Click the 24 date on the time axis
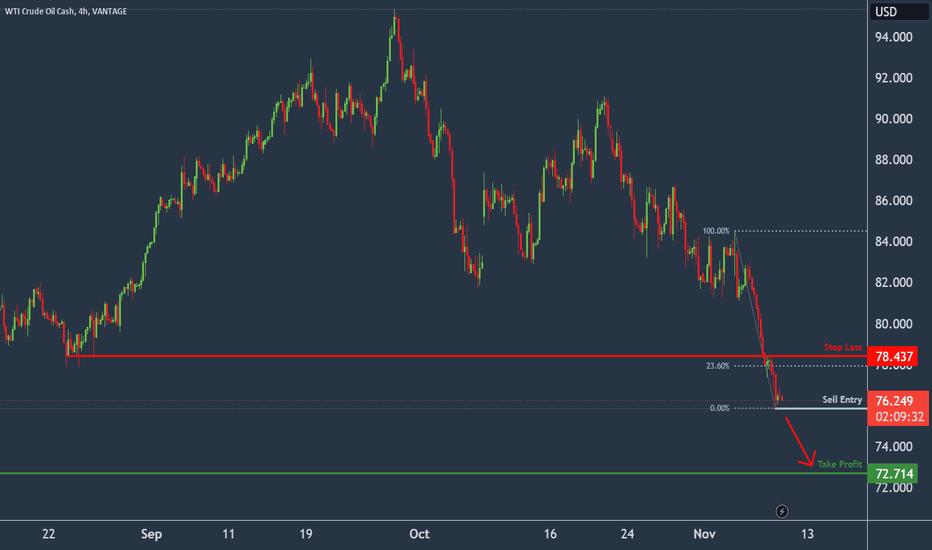The image size is (932, 550). click(x=627, y=534)
